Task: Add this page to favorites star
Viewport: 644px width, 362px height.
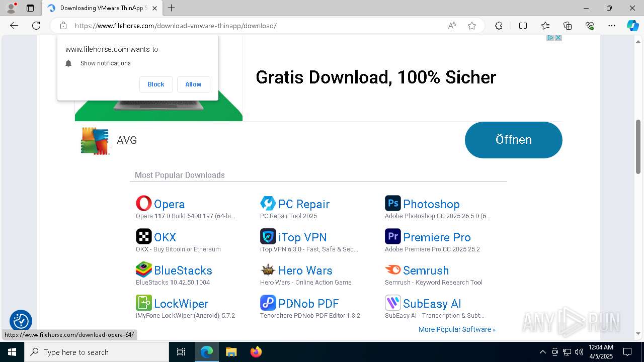Action: 472,26
